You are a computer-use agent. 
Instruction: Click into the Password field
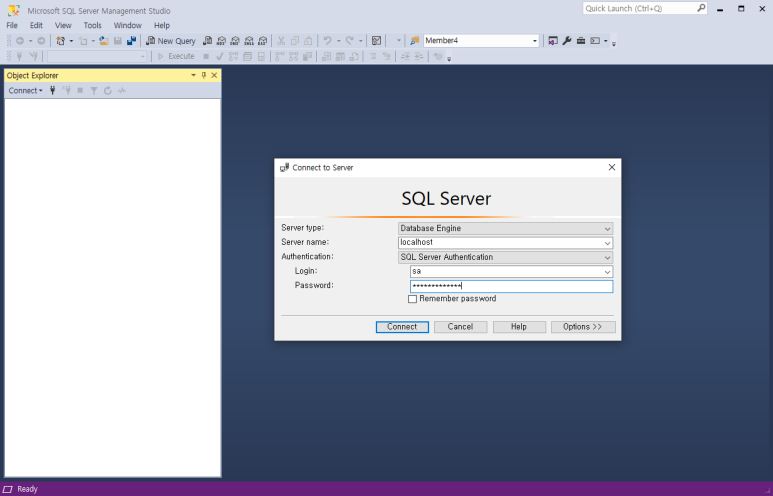[x=511, y=286]
